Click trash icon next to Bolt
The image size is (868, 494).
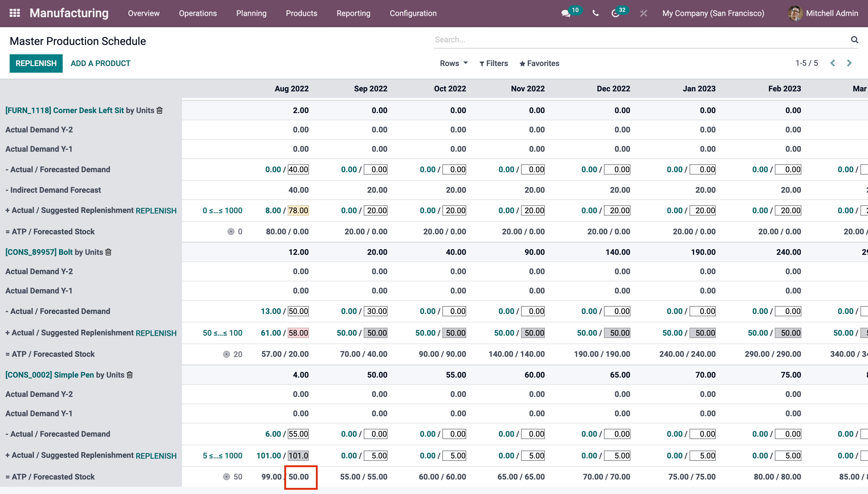108,252
